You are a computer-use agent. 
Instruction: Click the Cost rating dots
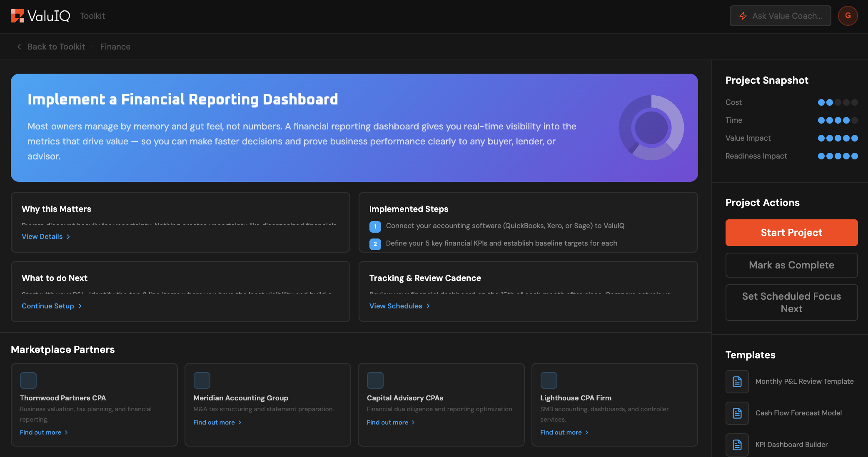click(838, 102)
